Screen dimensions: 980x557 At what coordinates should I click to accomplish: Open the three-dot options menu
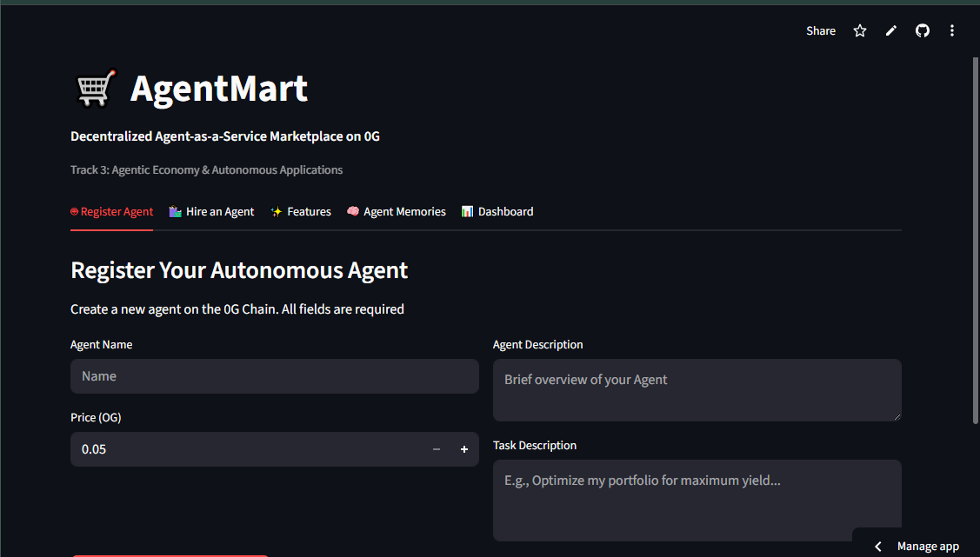click(x=952, y=30)
